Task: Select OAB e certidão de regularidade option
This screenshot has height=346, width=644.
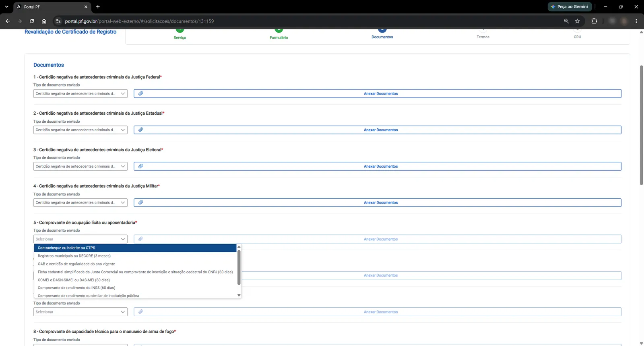Action: tap(135, 264)
